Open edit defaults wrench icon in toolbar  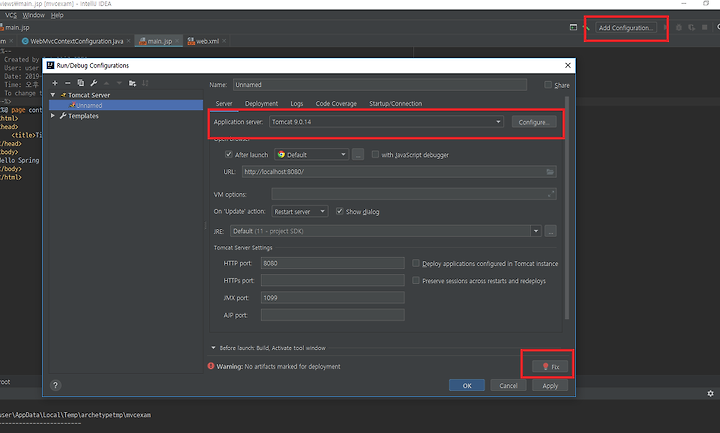pyautogui.click(x=94, y=83)
